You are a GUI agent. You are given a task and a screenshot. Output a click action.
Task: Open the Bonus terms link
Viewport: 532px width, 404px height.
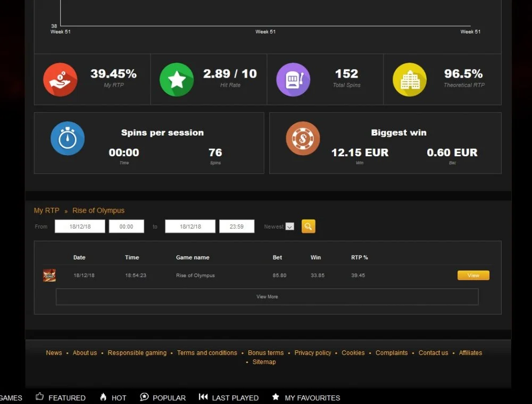(265, 353)
